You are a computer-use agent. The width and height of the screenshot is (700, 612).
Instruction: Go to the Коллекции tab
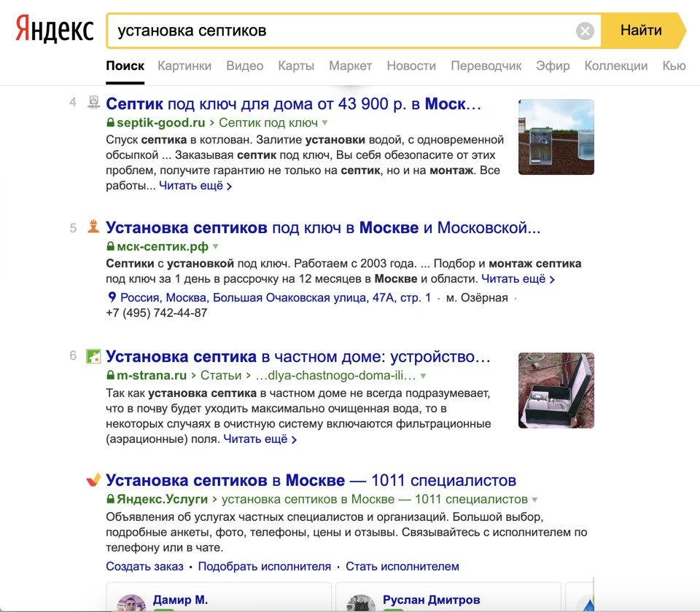(x=616, y=66)
